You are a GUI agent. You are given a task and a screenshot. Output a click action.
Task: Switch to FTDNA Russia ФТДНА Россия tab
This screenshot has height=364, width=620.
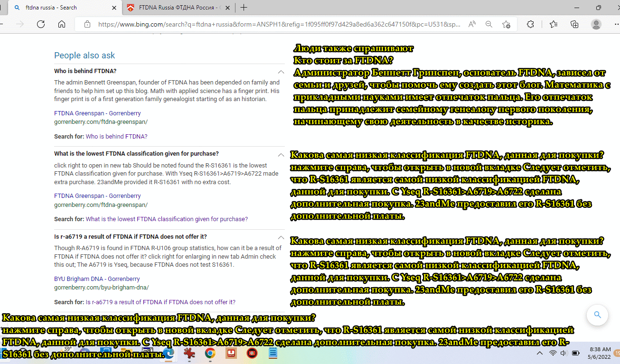pyautogui.click(x=178, y=8)
